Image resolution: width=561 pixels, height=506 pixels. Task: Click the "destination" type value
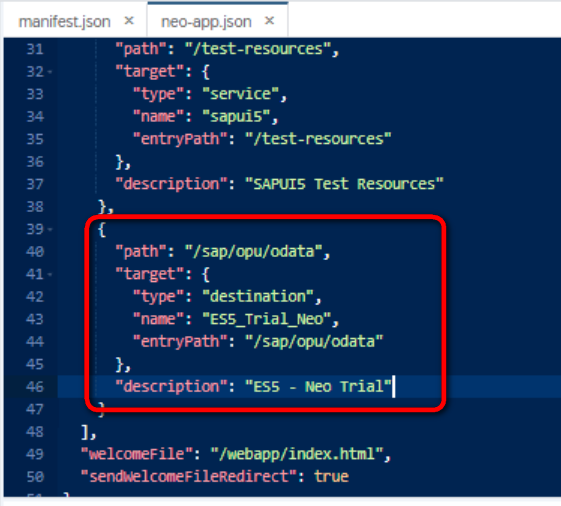pos(258,297)
